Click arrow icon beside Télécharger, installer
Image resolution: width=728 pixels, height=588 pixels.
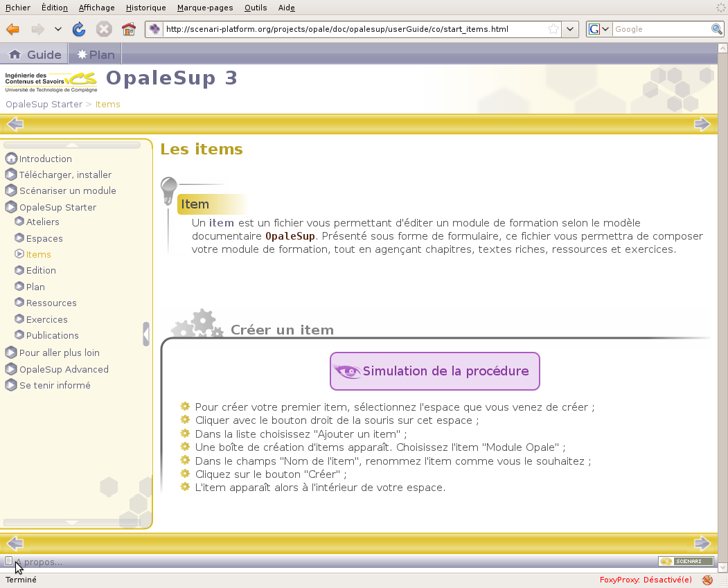pyautogui.click(x=11, y=175)
